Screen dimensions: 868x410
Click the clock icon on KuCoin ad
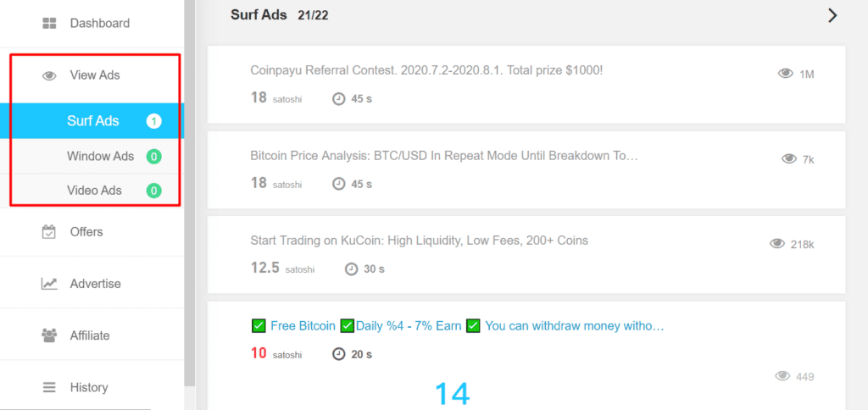[352, 269]
